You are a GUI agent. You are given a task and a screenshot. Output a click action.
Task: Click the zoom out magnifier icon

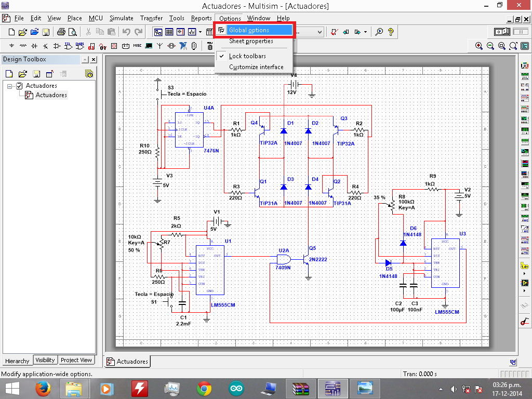(490, 46)
